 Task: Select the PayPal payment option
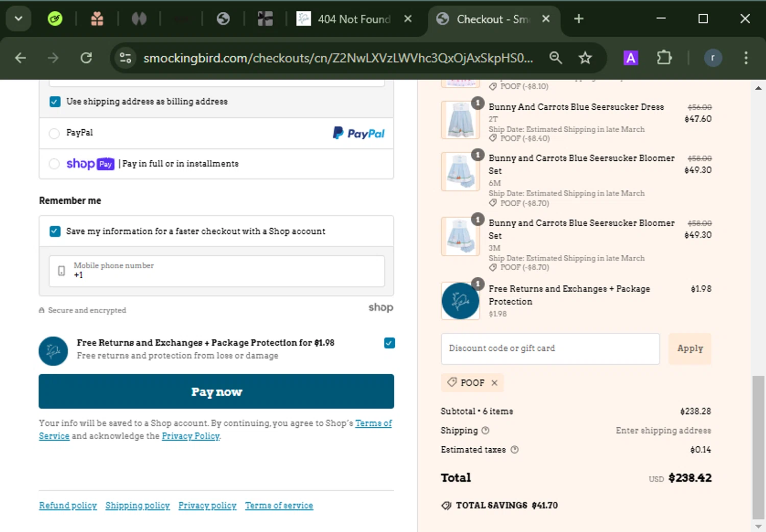(x=54, y=133)
